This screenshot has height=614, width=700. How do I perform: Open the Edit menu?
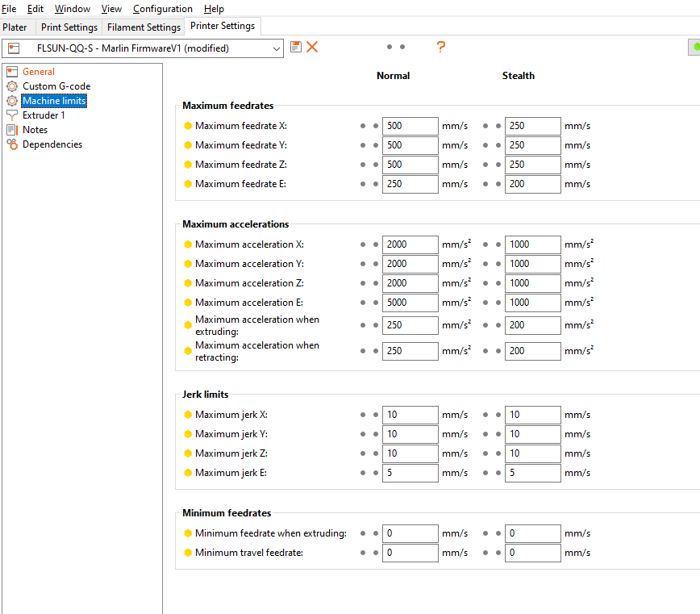pos(35,9)
